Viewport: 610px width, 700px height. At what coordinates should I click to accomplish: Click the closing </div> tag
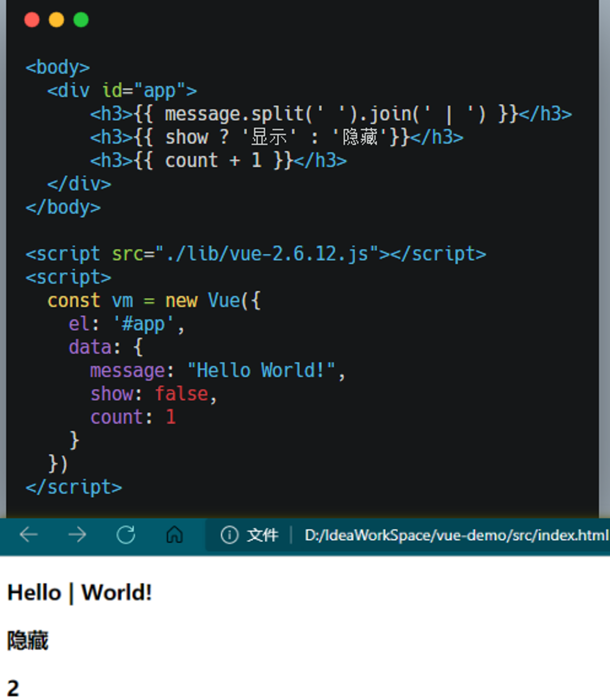point(79,184)
